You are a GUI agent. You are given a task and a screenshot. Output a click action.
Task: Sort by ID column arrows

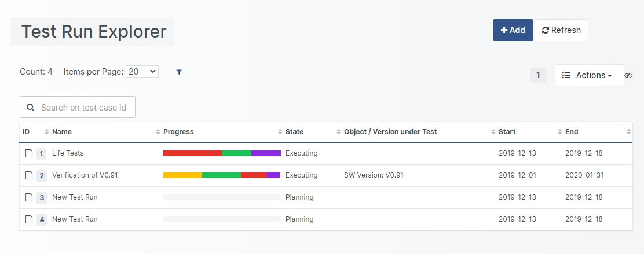coord(47,132)
